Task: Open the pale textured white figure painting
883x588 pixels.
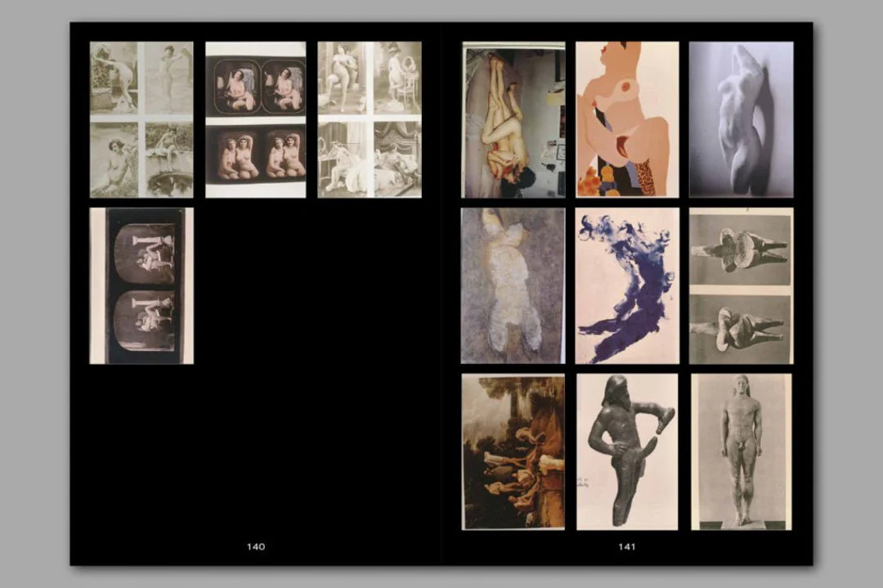Action: pos(513,285)
